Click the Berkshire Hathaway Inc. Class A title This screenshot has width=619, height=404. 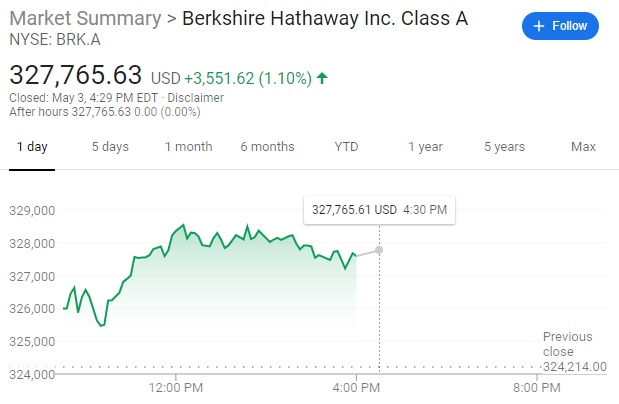coord(325,20)
